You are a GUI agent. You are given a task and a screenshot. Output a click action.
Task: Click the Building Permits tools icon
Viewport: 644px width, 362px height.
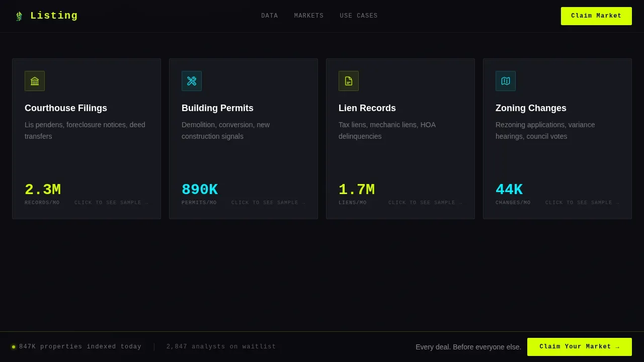192,81
